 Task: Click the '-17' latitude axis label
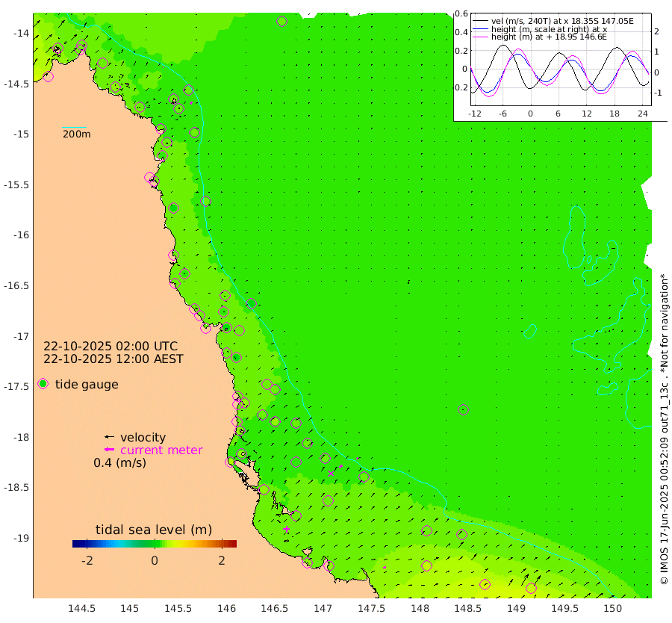pyautogui.click(x=22, y=336)
